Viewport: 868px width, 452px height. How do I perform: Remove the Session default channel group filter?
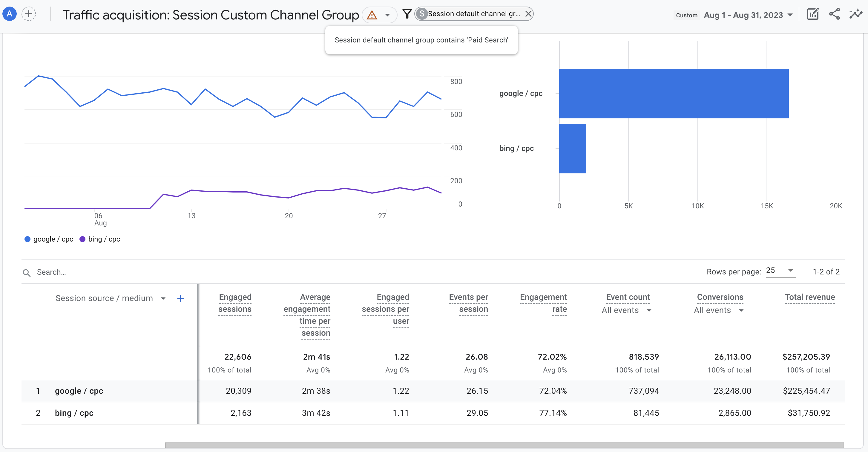[528, 14]
